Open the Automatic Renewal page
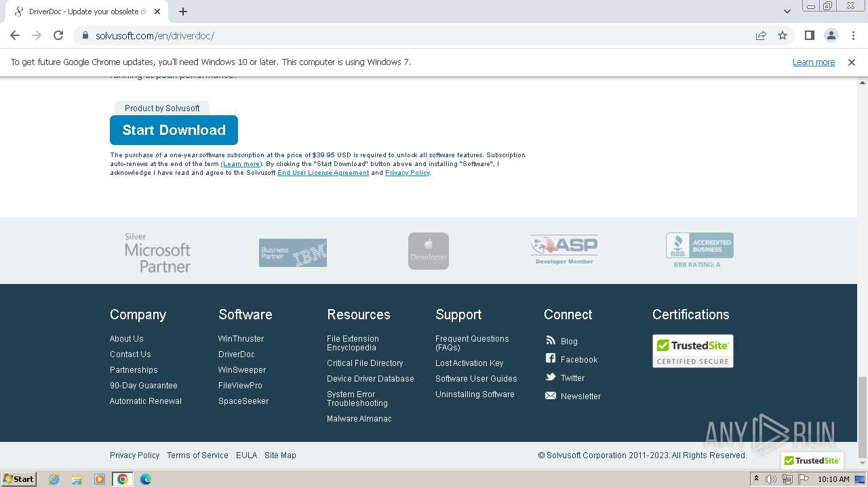Image resolution: width=868 pixels, height=488 pixels. click(146, 401)
